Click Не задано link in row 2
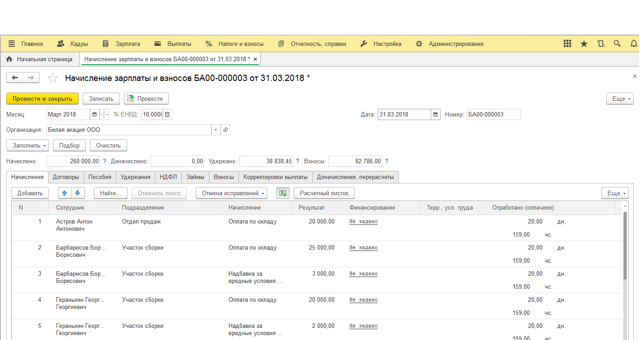Image resolution: width=644 pixels, height=340 pixels. click(x=363, y=247)
